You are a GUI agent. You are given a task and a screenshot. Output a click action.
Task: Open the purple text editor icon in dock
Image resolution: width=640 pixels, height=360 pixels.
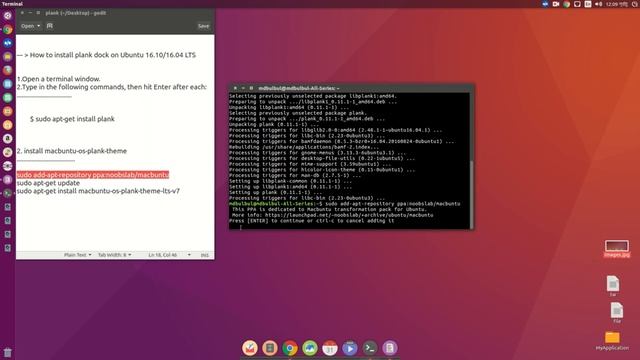(390, 348)
